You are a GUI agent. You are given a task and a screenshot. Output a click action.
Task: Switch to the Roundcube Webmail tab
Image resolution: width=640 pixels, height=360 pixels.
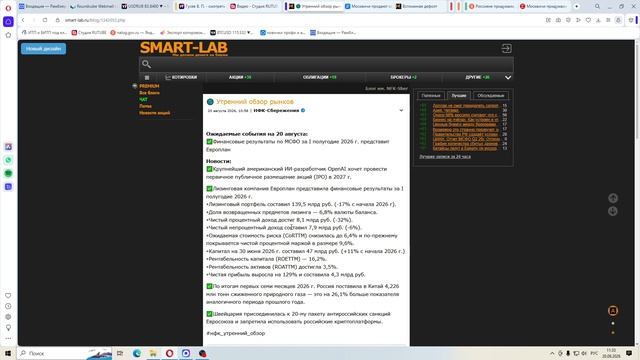93,7
